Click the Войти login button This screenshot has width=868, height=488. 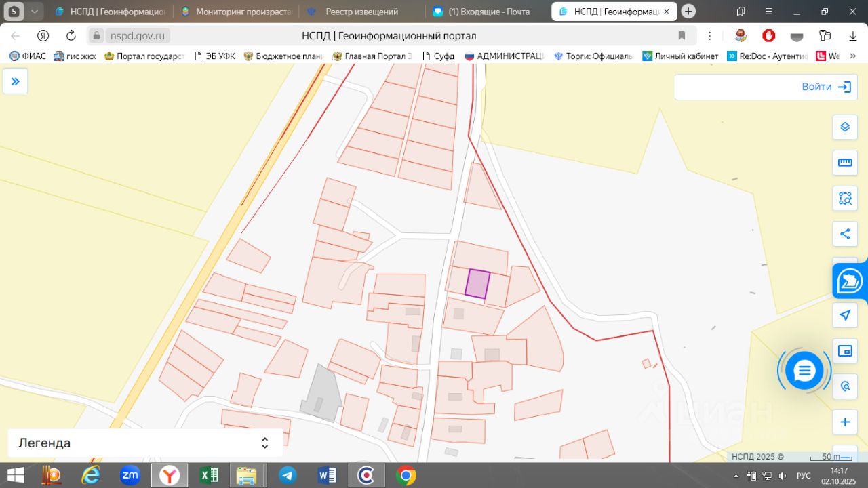[826, 87]
